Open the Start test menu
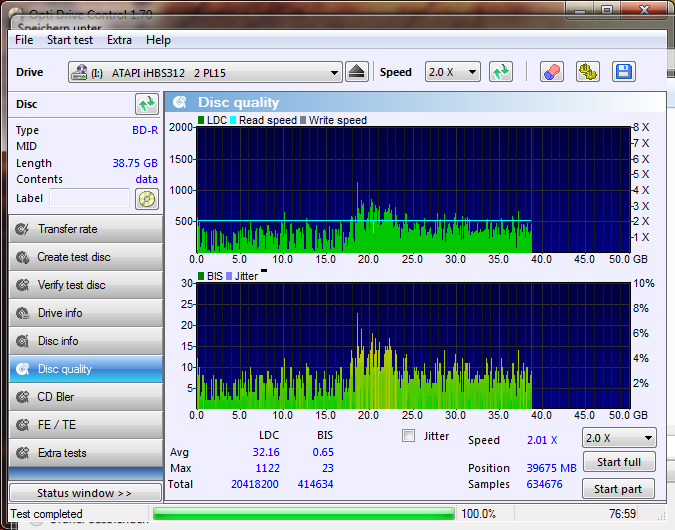 pyautogui.click(x=70, y=40)
